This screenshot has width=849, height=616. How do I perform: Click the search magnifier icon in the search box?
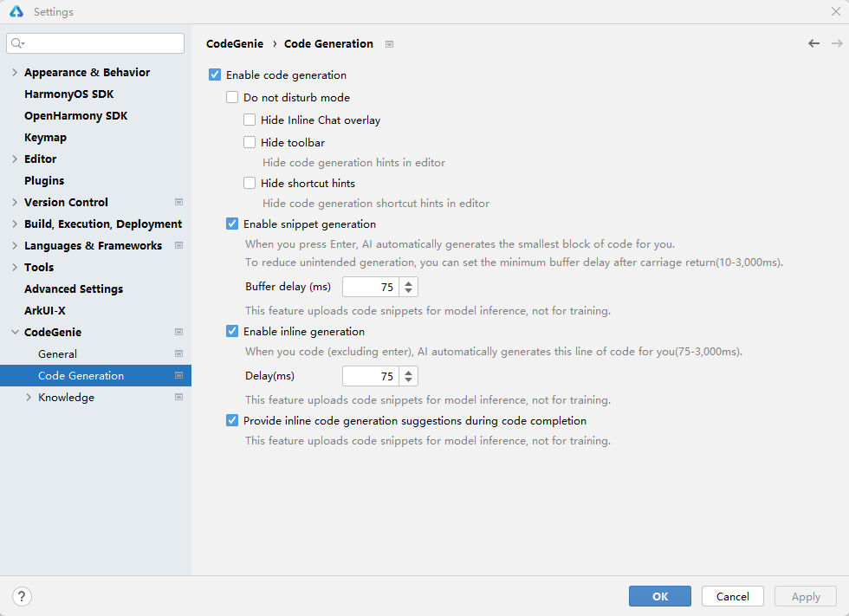(18, 43)
